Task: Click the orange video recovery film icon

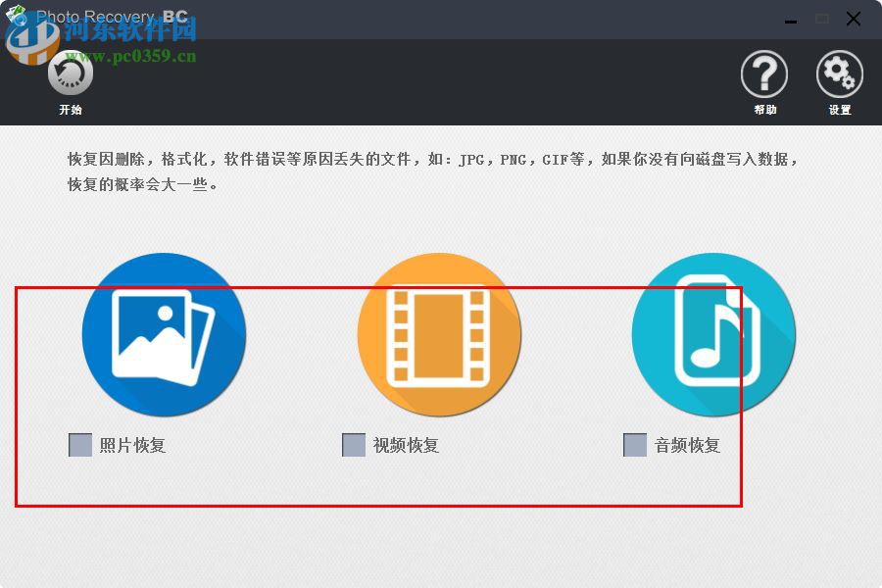Action: coord(438,334)
